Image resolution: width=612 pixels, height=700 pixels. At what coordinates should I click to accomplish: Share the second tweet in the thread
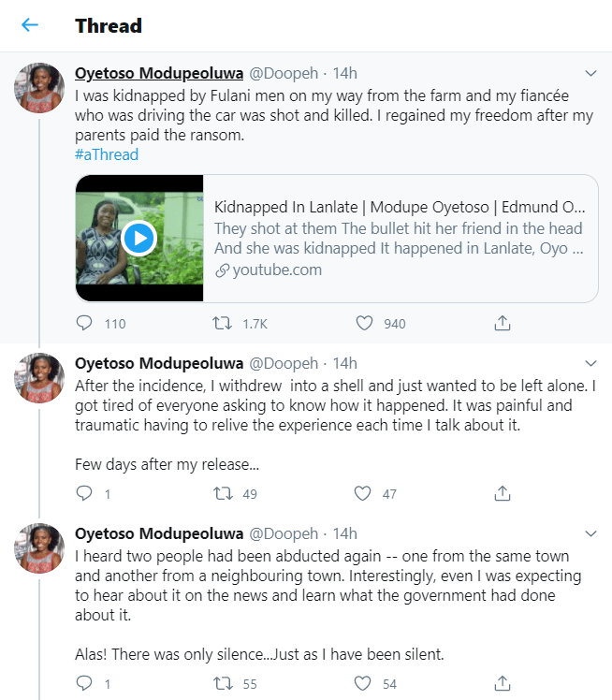503,493
